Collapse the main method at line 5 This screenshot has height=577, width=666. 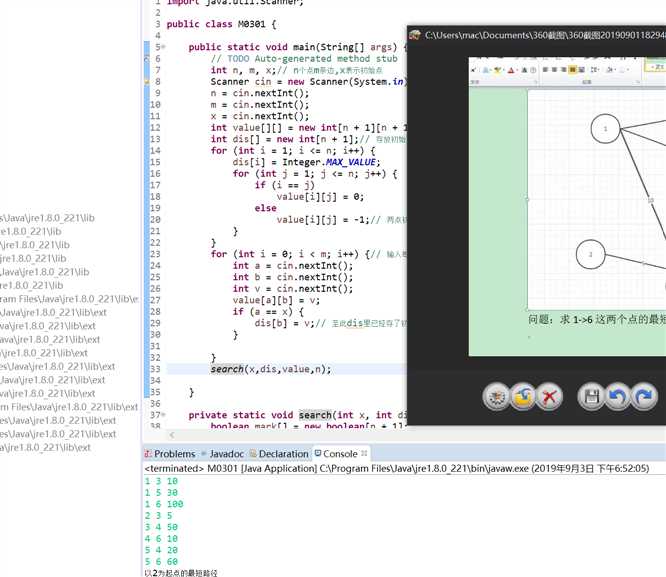(x=164, y=47)
